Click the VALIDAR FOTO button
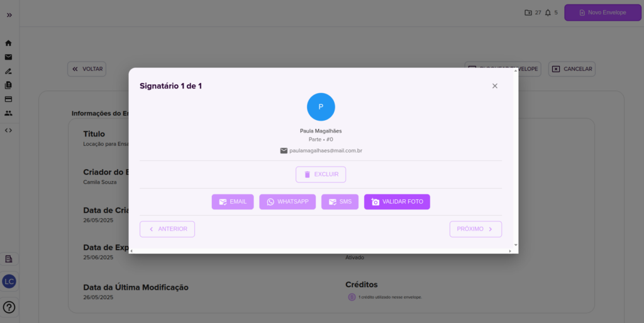 397,202
